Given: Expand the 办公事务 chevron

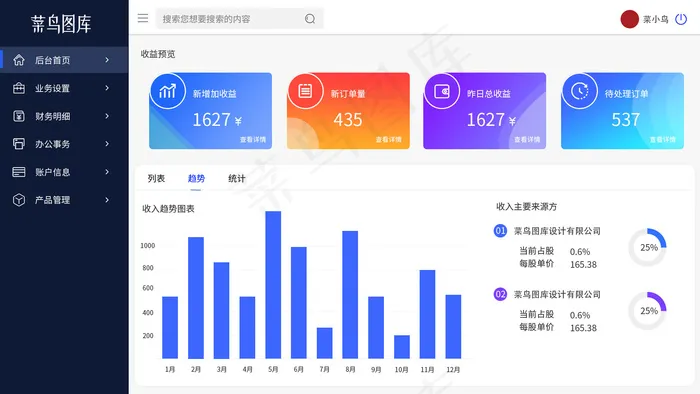Looking at the screenshot, I should click(x=107, y=144).
